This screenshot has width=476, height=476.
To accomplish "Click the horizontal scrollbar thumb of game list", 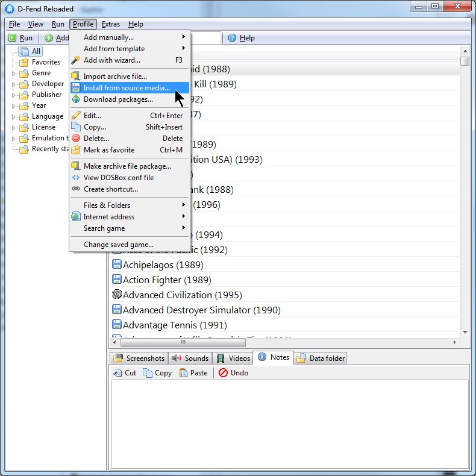I will click(x=183, y=342).
